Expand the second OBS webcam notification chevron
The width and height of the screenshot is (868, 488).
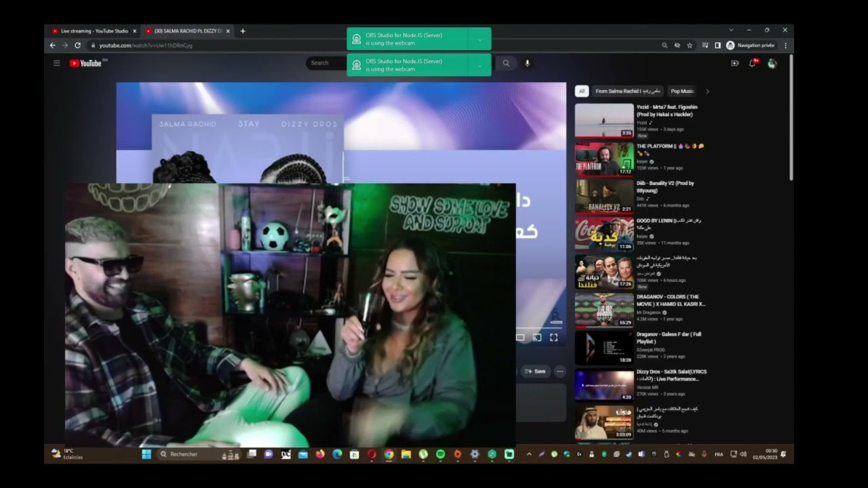click(480, 65)
